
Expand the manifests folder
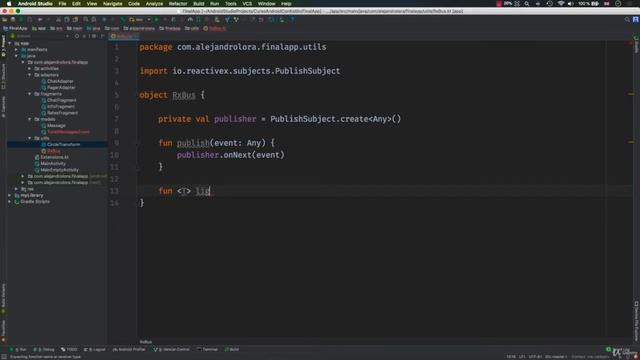[x=16, y=50]
